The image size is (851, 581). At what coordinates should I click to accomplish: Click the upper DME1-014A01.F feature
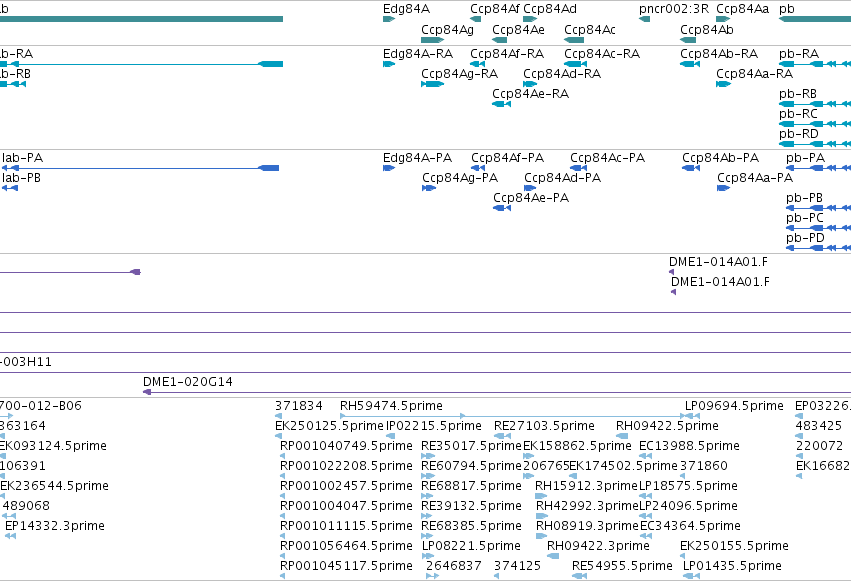pos(672,272)
